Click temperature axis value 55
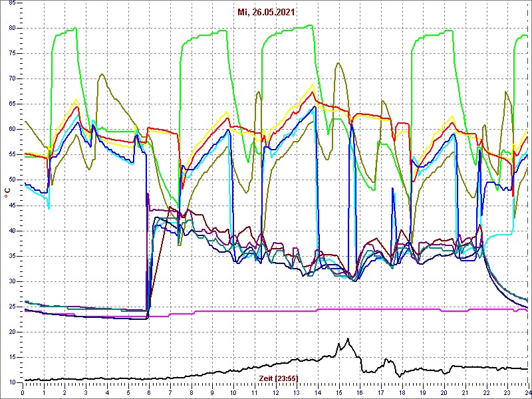Viewport: 532px width, 399px height. (x=12, y=155)
